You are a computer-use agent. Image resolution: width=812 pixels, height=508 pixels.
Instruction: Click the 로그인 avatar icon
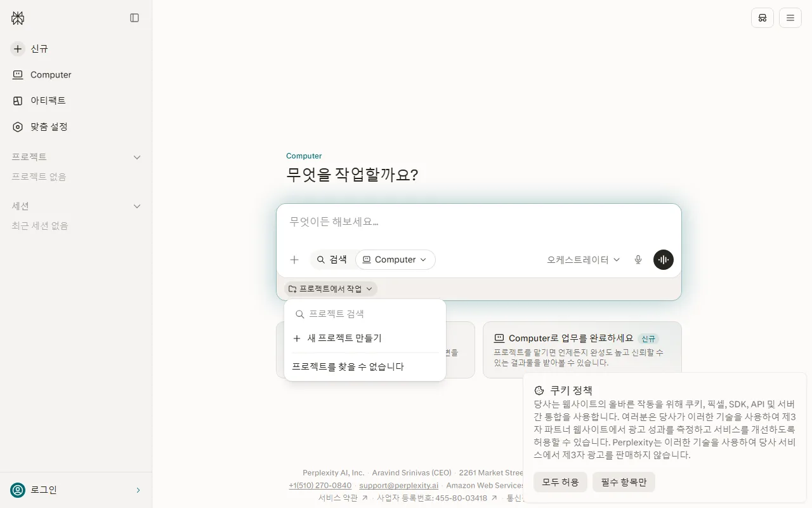(18, 490)
